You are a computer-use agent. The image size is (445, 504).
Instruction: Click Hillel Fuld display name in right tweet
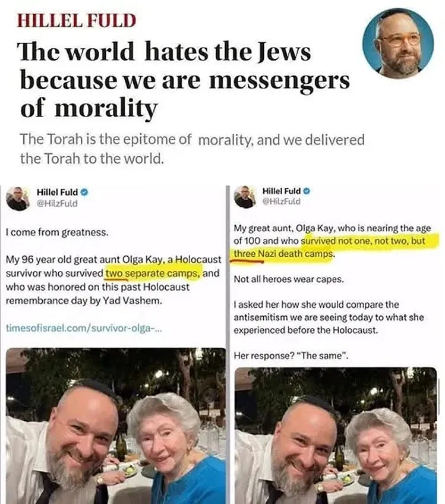point(282,191)
